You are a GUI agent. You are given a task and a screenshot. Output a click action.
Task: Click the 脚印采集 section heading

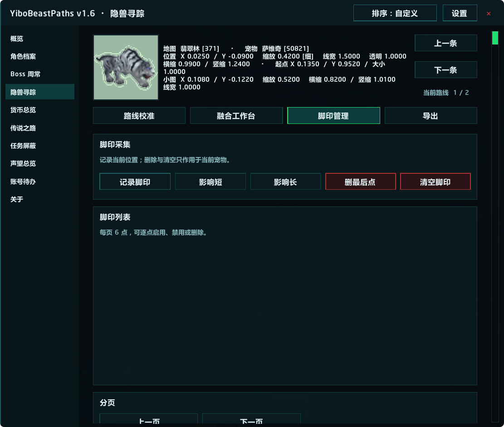tap(115, 144)
